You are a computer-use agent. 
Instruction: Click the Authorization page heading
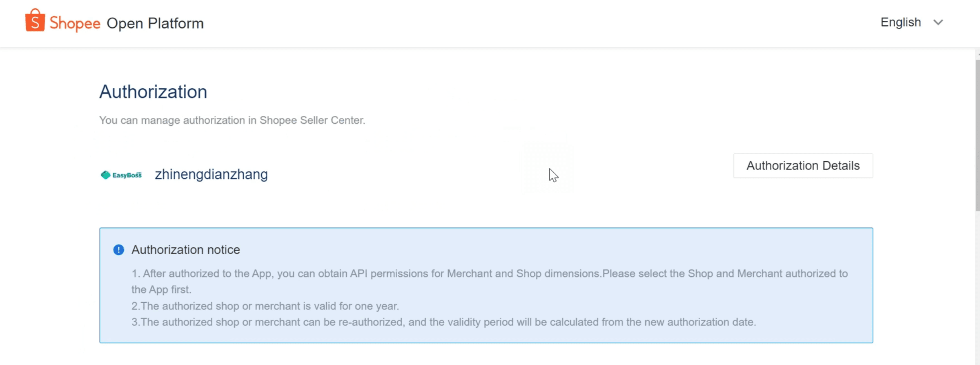tap(153, 92)
